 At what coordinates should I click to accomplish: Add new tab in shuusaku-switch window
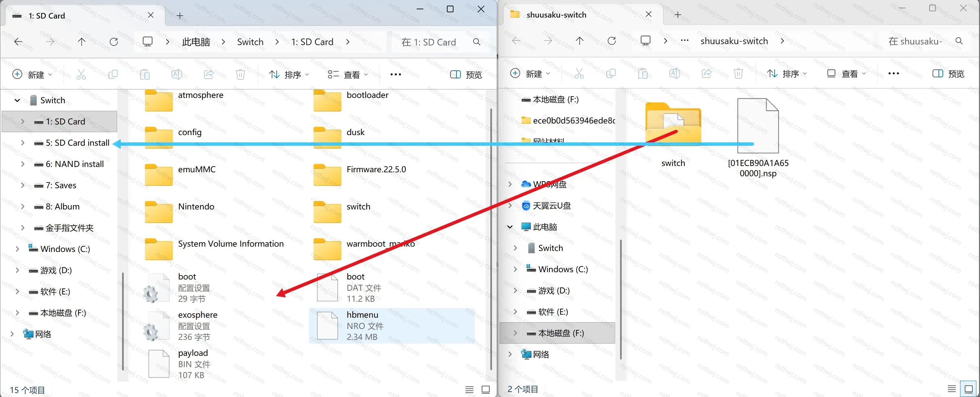(677, 15)
